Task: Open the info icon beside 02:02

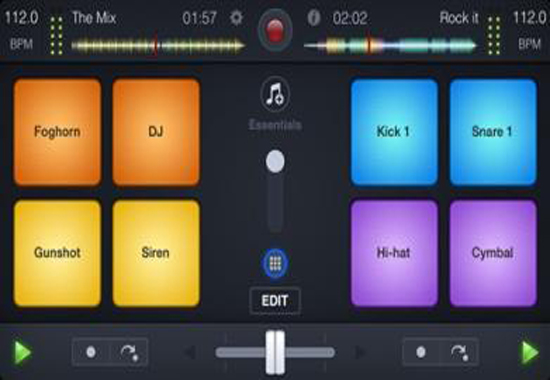Action: tap(314, 18)
